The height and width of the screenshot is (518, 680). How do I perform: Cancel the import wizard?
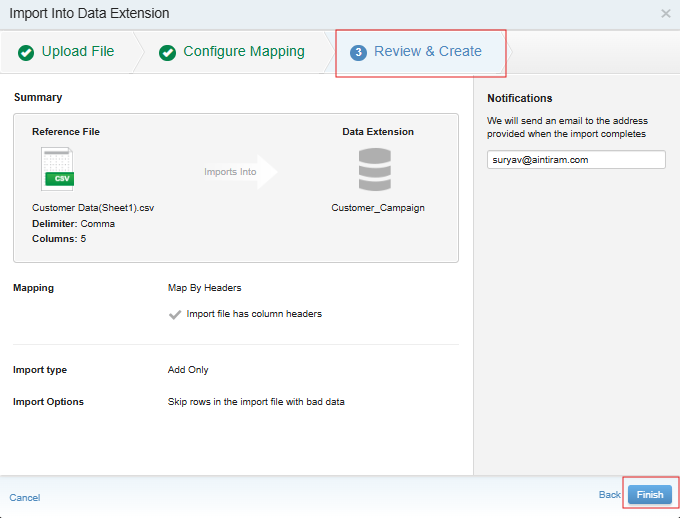(x=25, y=497)
